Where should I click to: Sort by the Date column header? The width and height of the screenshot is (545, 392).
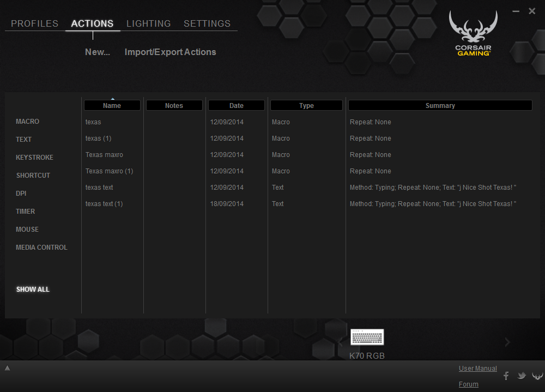point(237,105)
